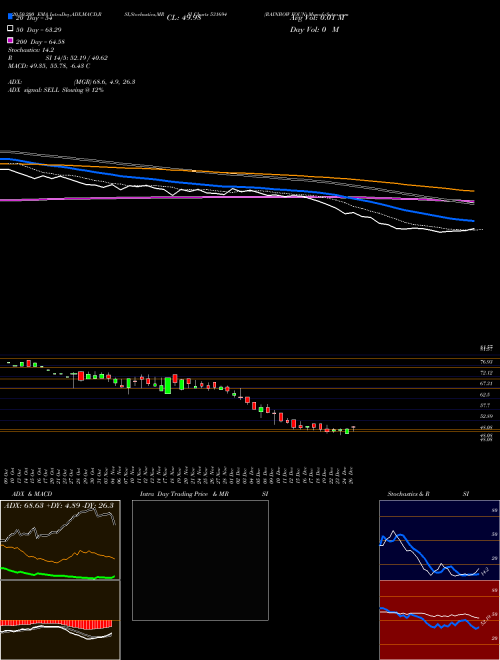The width and height of the screenshot is (500, 660).
Task: Click the ADX: 68.63 panel header values
Action: tap(59, 505)
